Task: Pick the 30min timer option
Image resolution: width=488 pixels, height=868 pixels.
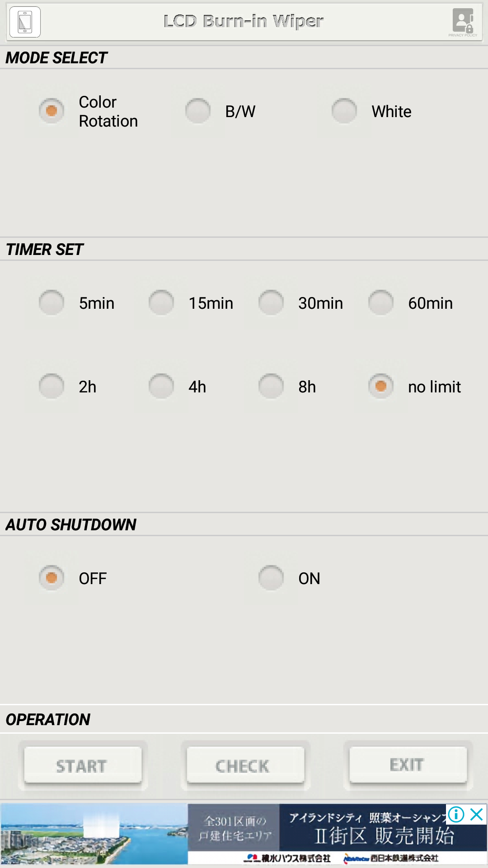Action: pos(271,302)
